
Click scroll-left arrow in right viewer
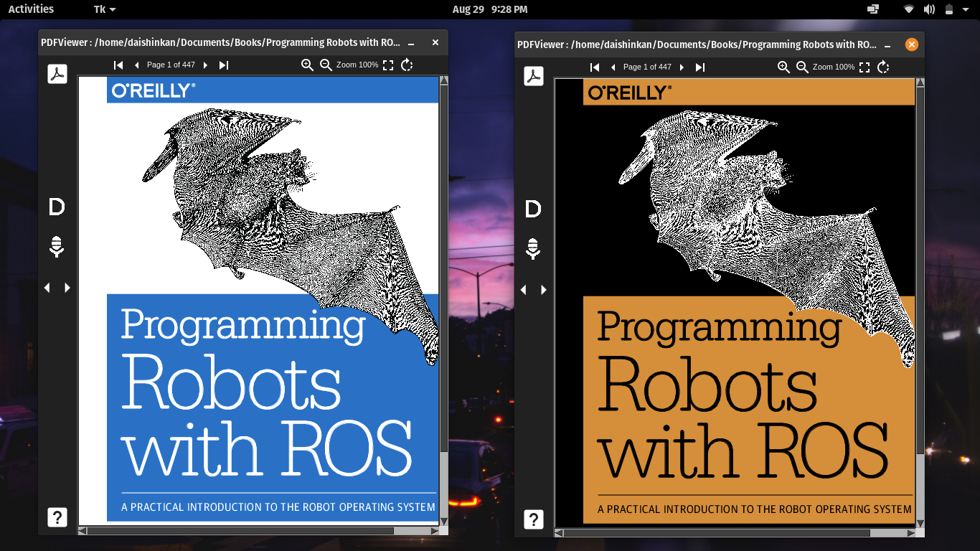[559, 533]
